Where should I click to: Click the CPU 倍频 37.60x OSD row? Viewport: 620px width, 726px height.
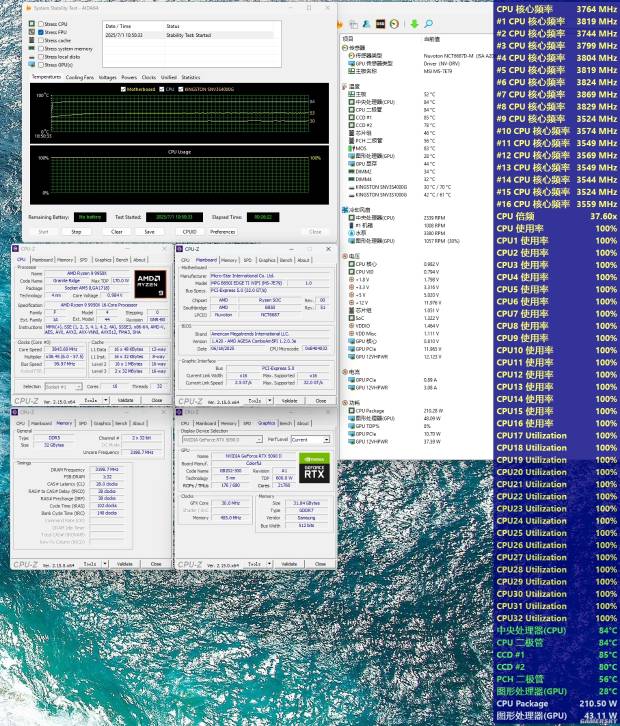[557, 216]
